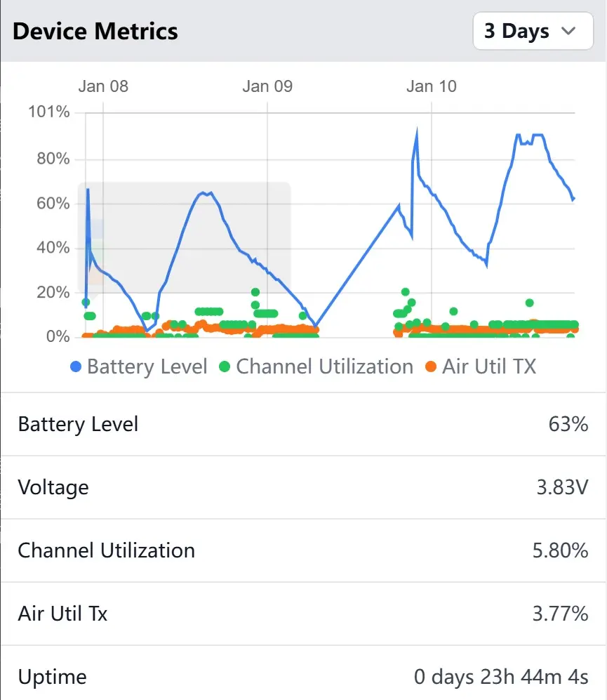Select the Voltage 3.83V row
The width and height of the screenshot is (607, 700).
(x=303, y=487)
